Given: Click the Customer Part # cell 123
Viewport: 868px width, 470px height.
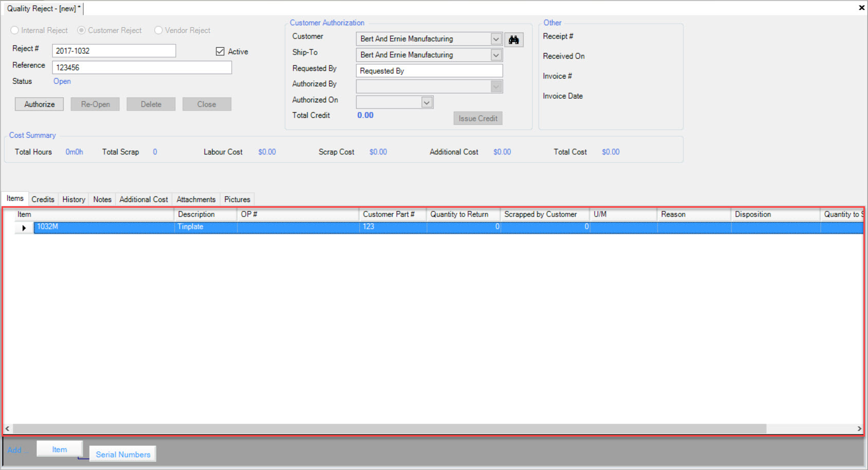Looking at the screenshot, I should pos(393,227).
